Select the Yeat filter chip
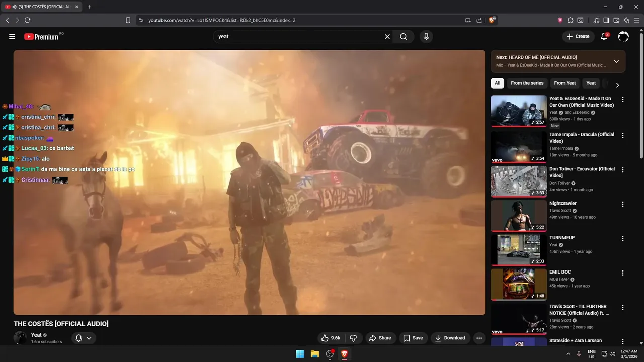 tap(591, 83)
